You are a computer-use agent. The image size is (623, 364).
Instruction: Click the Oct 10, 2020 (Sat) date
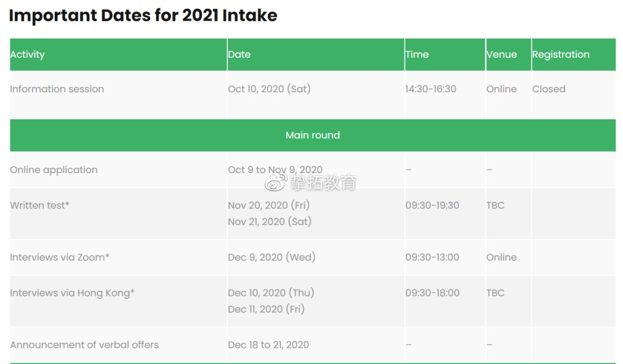(269, 89)
